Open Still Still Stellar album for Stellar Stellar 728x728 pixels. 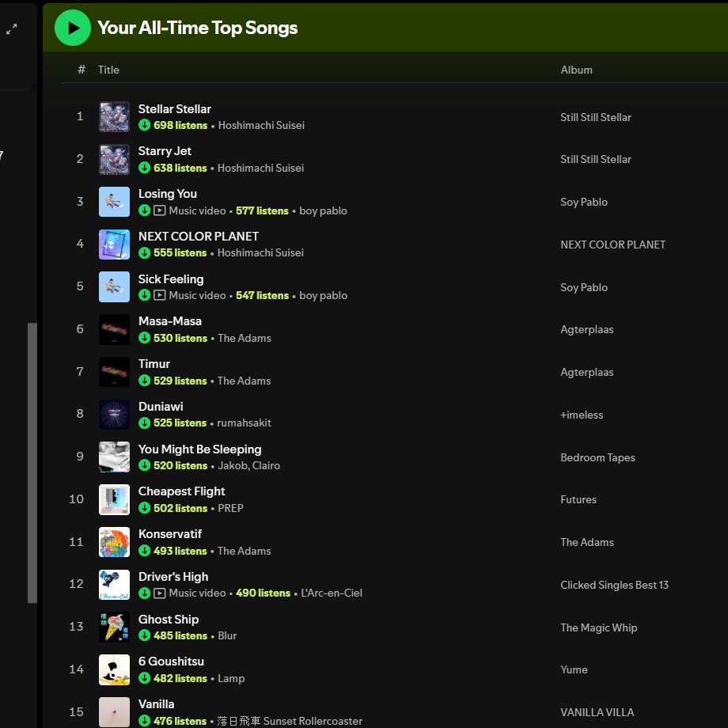pos(596,117)
